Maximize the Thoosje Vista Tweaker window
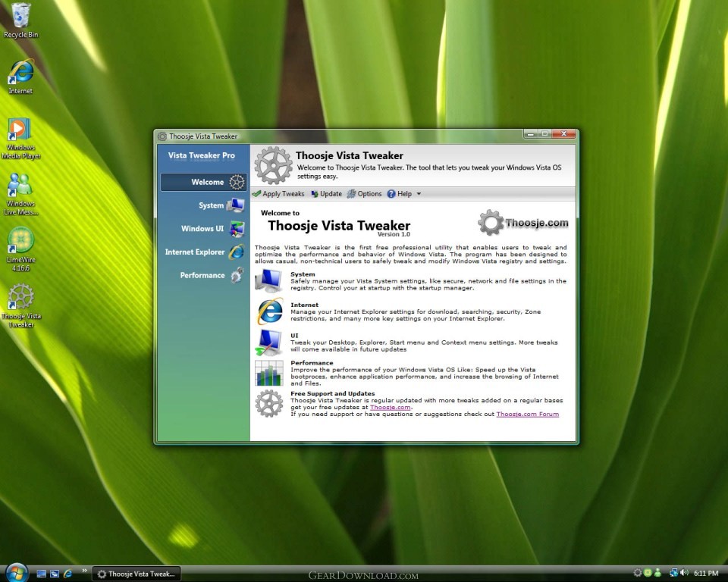The image size is (728, 582). coord(545,133)
